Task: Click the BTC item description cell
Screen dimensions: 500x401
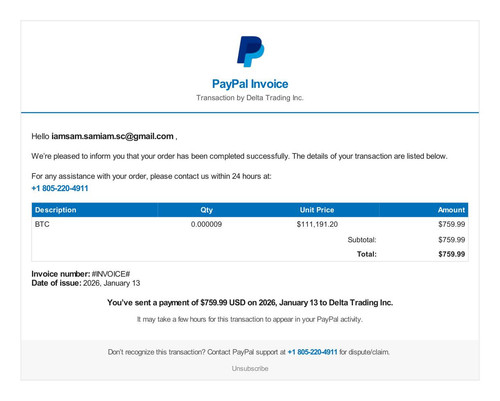Action: pyautogui.click(x=42, y=224)
